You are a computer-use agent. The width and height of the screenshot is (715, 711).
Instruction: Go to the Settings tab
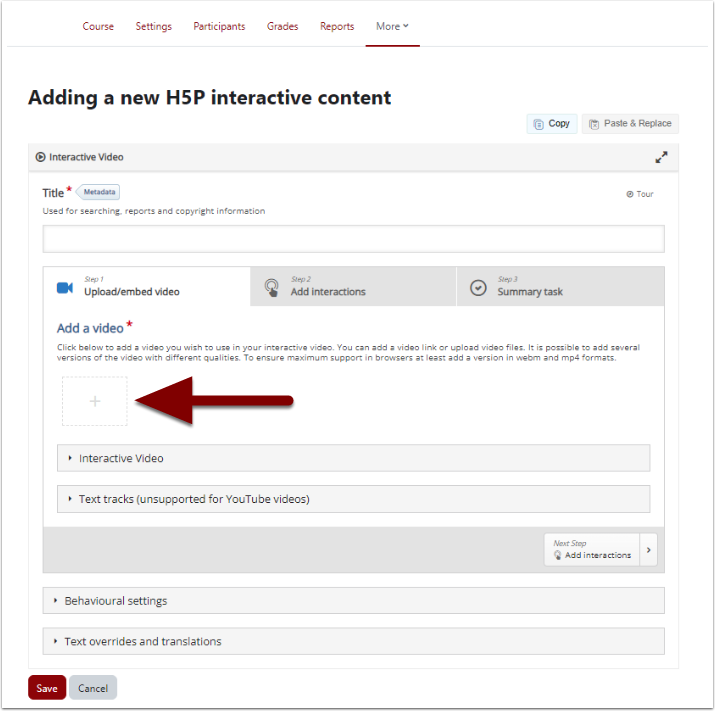(x=153, y=26)
